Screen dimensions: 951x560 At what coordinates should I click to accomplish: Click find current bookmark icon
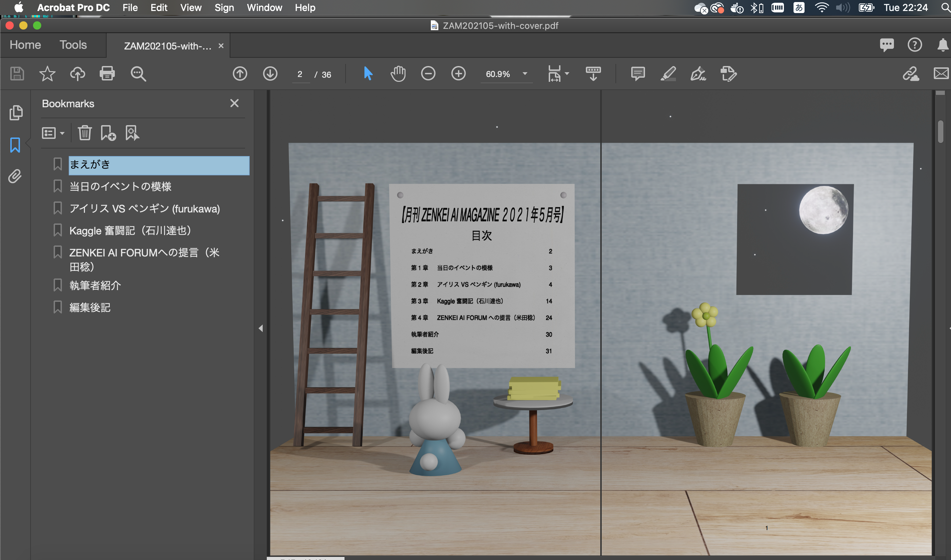click(132, 133)
